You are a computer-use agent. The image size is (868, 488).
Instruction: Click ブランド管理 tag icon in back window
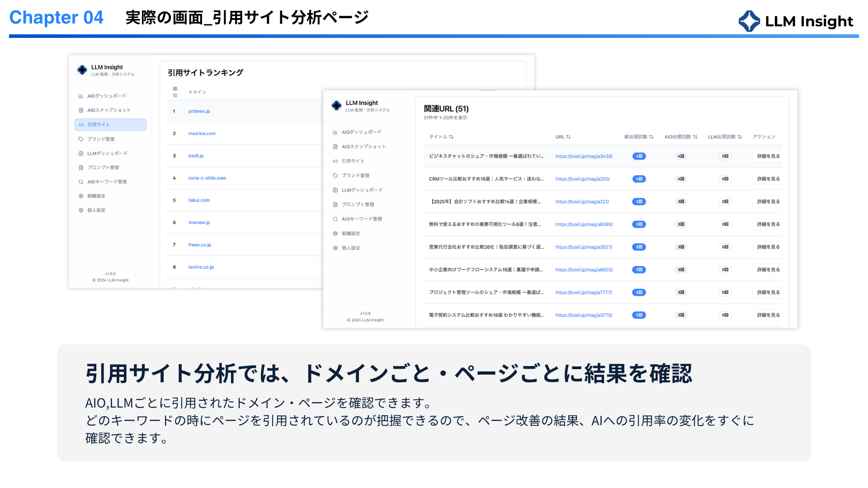click(81, 139)
